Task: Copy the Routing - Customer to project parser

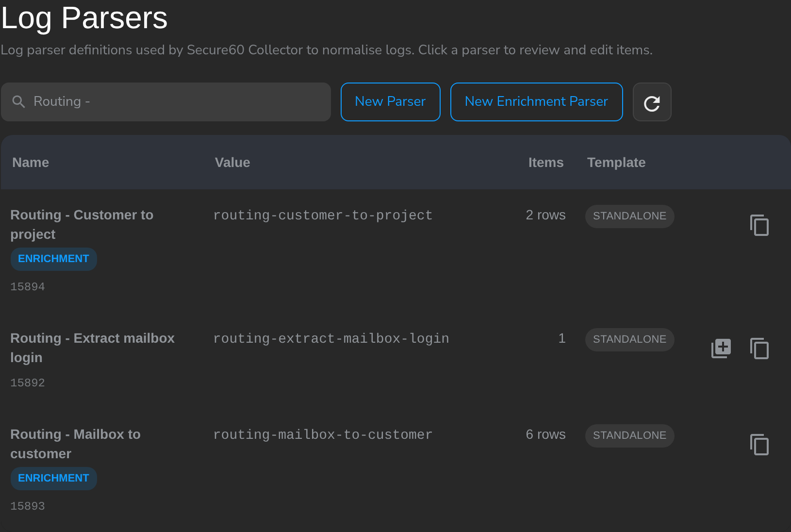Action: click(x=759, y=225)
